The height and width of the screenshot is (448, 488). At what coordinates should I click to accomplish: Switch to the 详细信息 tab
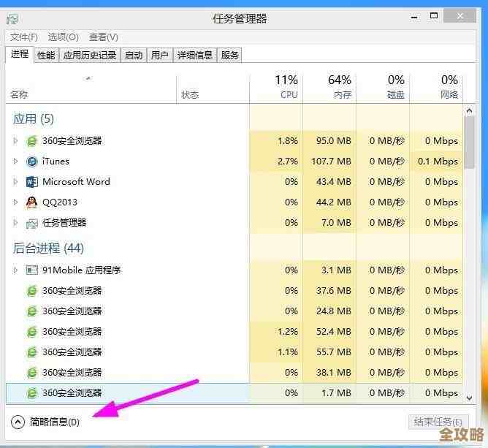[195, 56]
